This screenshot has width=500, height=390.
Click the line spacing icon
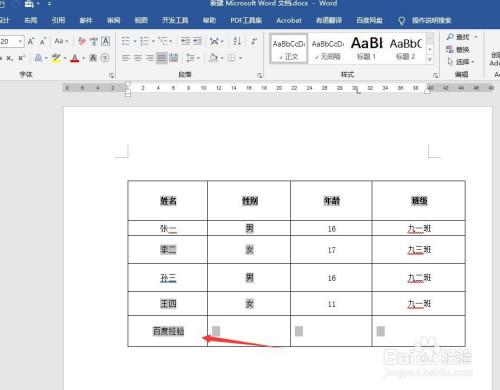190,58
